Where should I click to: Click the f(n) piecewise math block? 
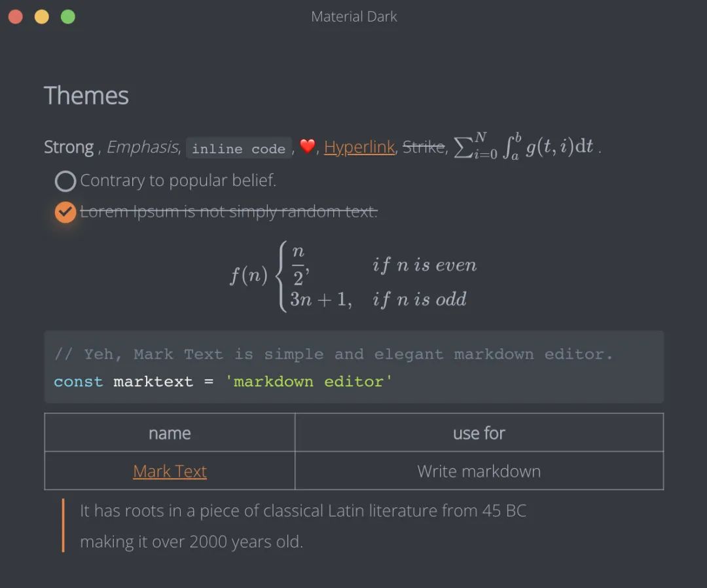click(353, 276)
